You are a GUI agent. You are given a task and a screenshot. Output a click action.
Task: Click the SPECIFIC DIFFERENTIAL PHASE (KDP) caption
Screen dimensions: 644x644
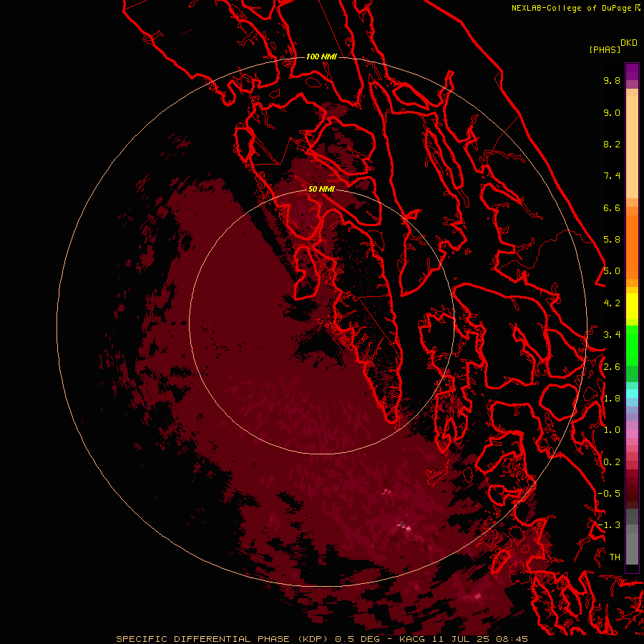click(x=222, y=639)
